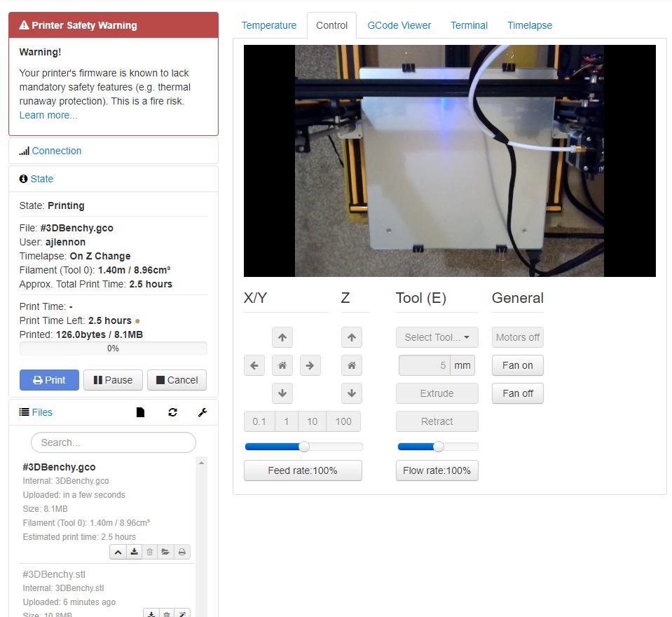Image resolution: width=672 pixels, height=617 pixels.
Task: Download the #3DBenchy.stl file
Action: [x=151, y=613]
